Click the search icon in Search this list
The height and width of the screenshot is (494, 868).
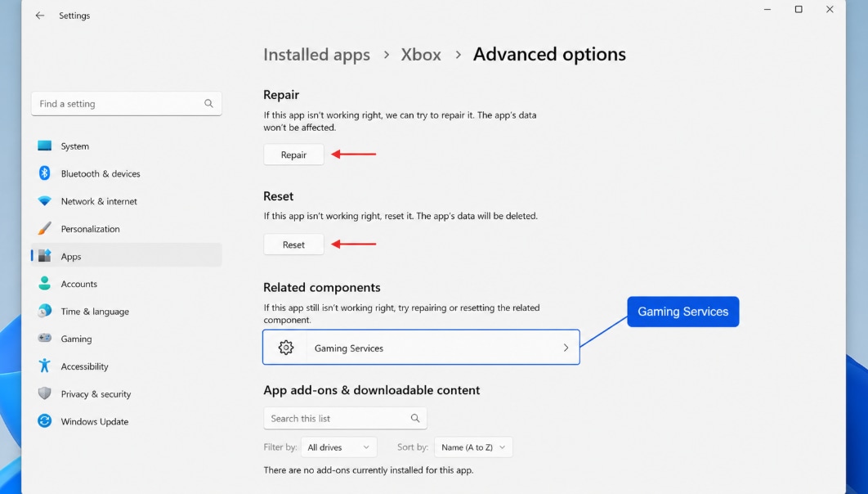(x=415, y=418)
